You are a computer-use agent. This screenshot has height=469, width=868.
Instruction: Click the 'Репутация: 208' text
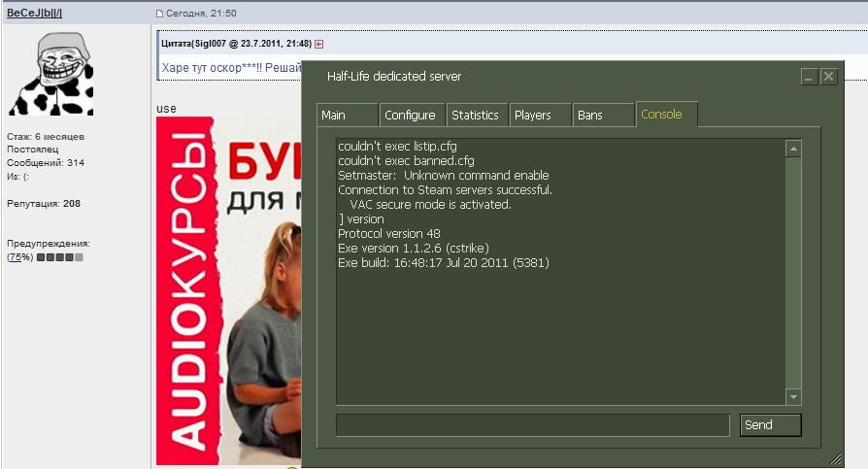click(44, 204)
